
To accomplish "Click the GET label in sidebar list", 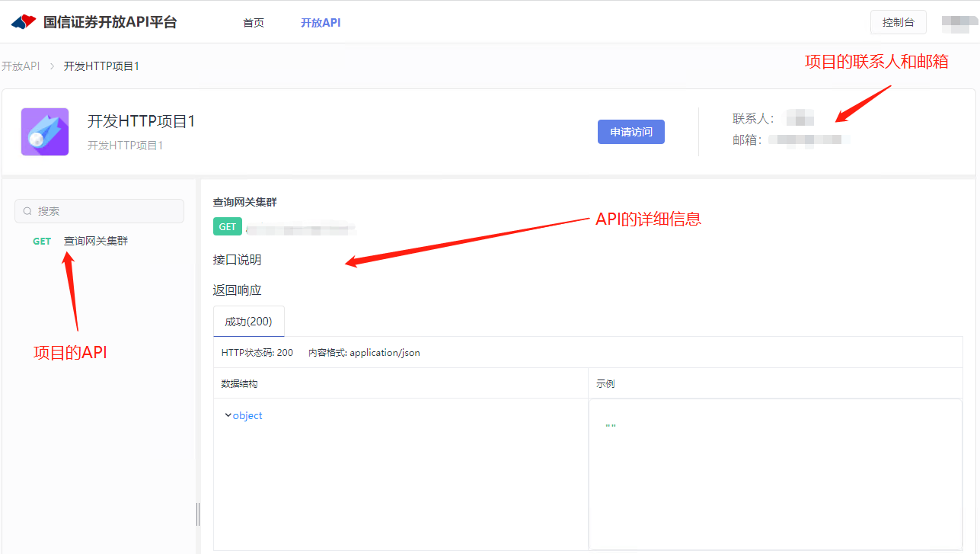I will [x=42, y=241].
